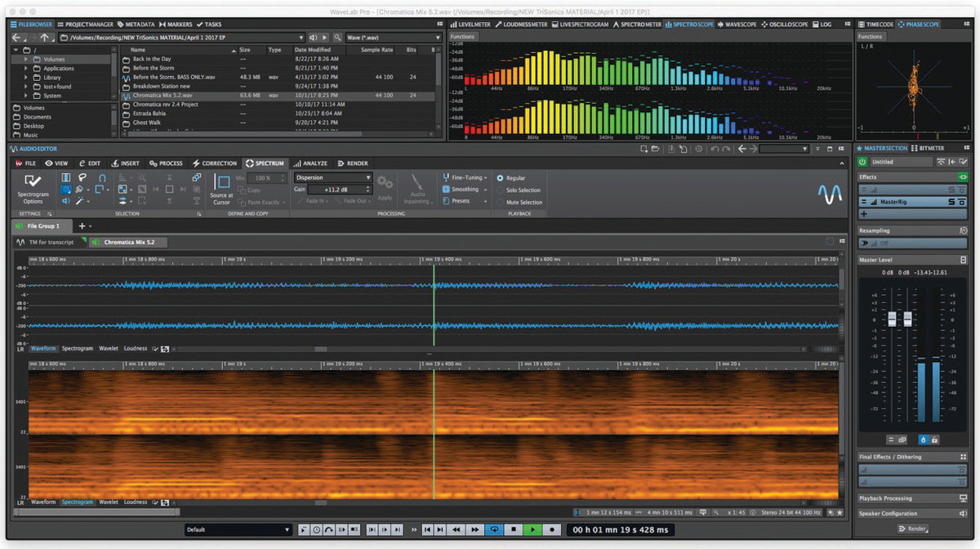This screenshot has height=549, width=980.
Task: Open the dropdown beside the add-tab plus
Action: [x=89, y=226]
